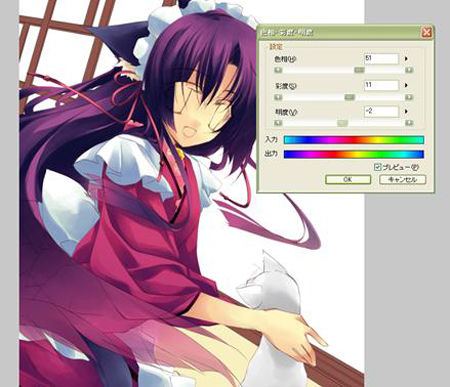Click the 色相 value field showing 51
This screenshot has width=450, height=387.
pos(381,59)
